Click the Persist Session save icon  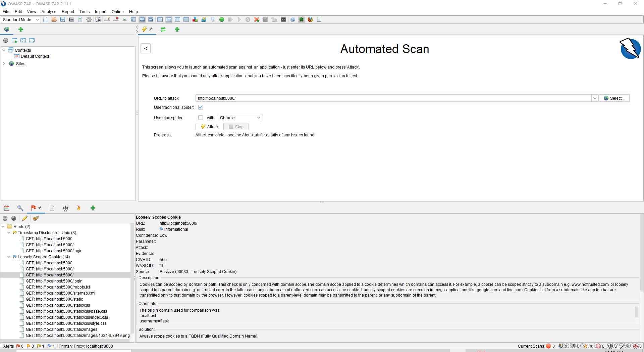click(63, 19)
